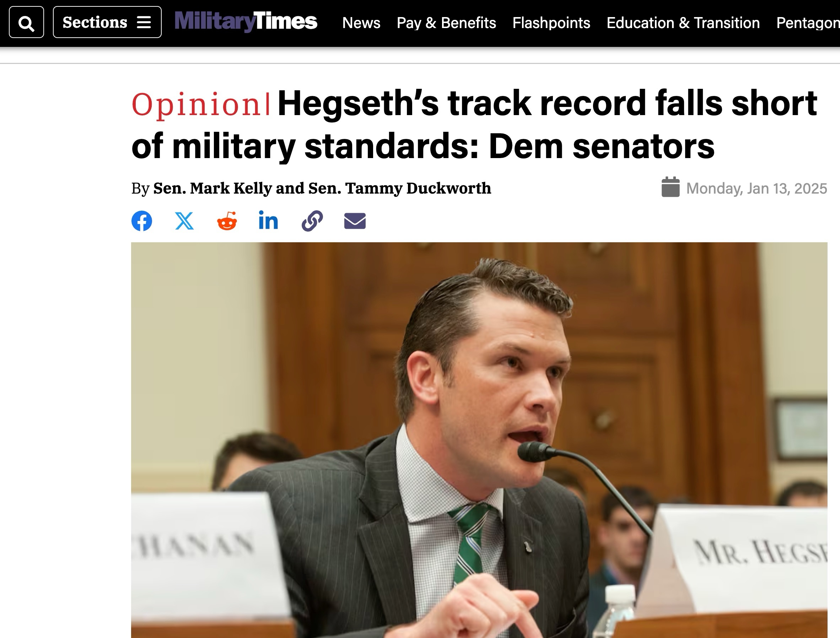This screenshot has height=638, width=840.
Task: Open Pay & Benefits nav item
Action: 446,23
